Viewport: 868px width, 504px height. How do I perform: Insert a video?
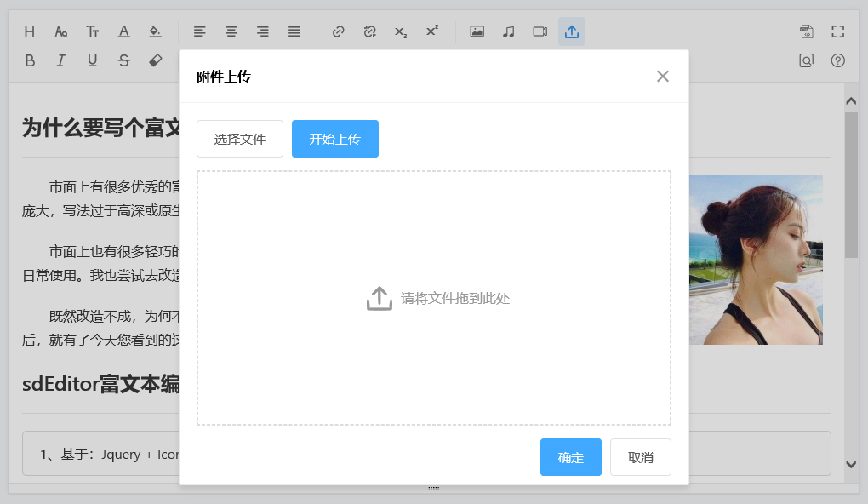[539, 31]
